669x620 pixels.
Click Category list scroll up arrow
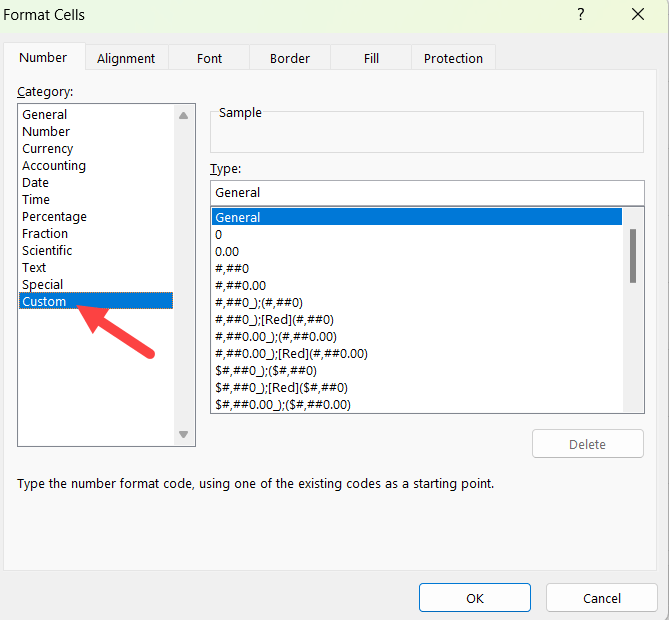[x=183, y=115]
